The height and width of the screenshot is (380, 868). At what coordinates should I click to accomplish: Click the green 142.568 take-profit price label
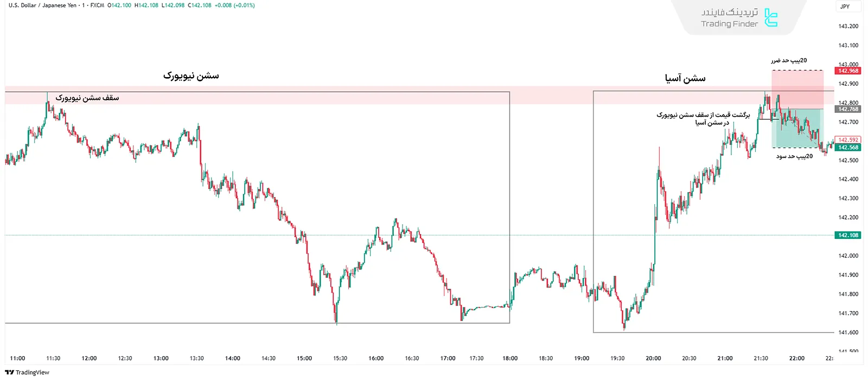[848, 148]
